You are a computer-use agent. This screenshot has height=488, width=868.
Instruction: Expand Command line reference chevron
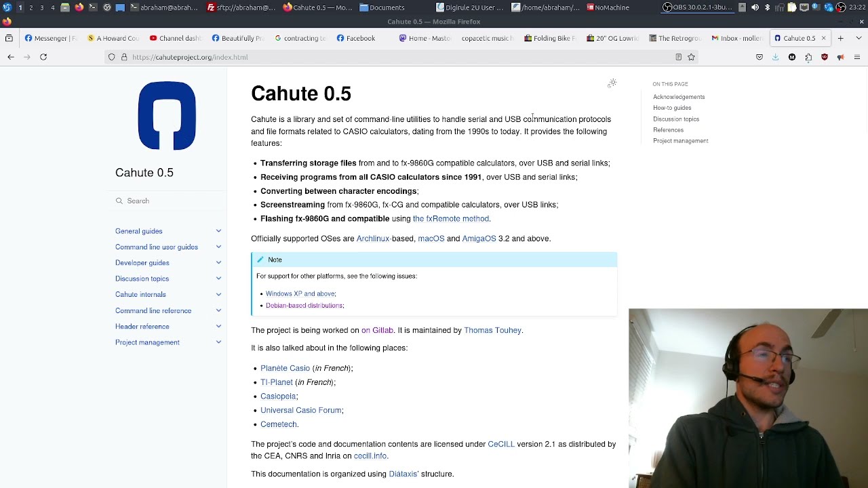(218, 310)
